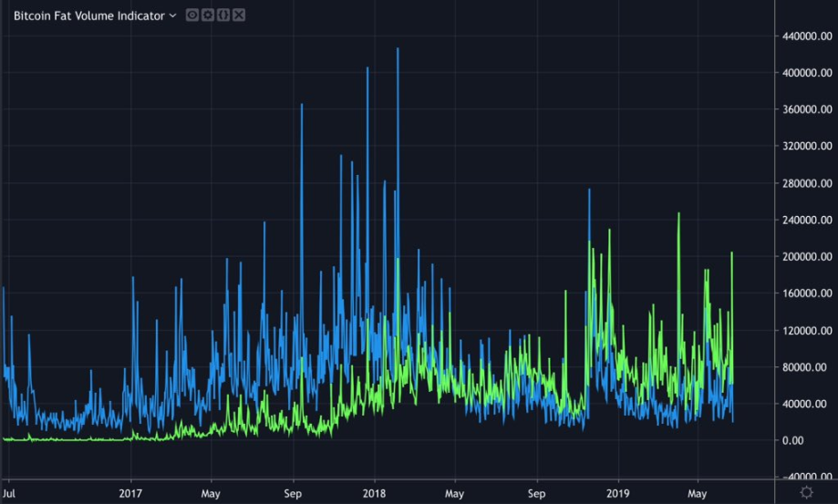Click the tallest green spike's peak
The image size is (838, 504).
coord(678,214)
